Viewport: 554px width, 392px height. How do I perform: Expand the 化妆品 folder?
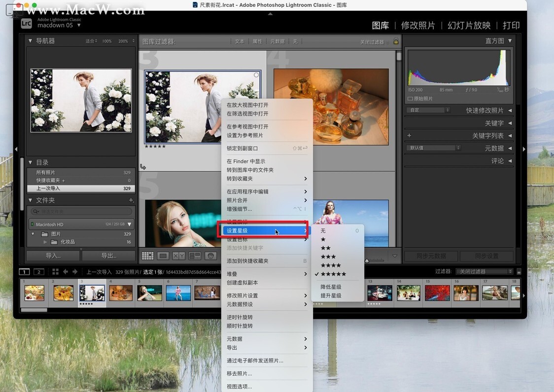45,242
